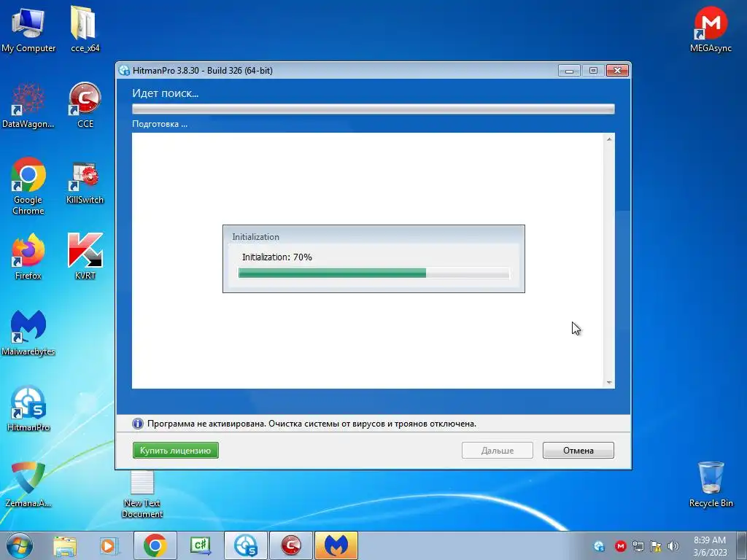Click the Windows Start button
Viewport: 747px width, 560px height.
point(20,545)
